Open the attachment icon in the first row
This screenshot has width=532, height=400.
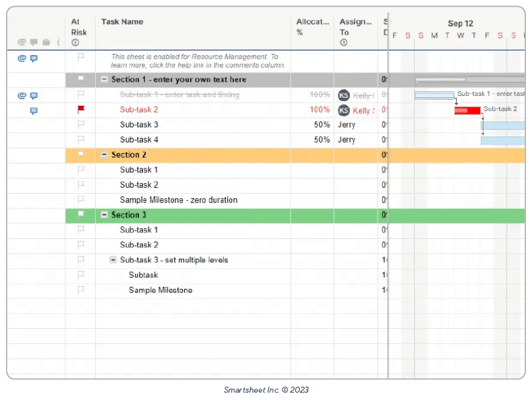[21, 59]
